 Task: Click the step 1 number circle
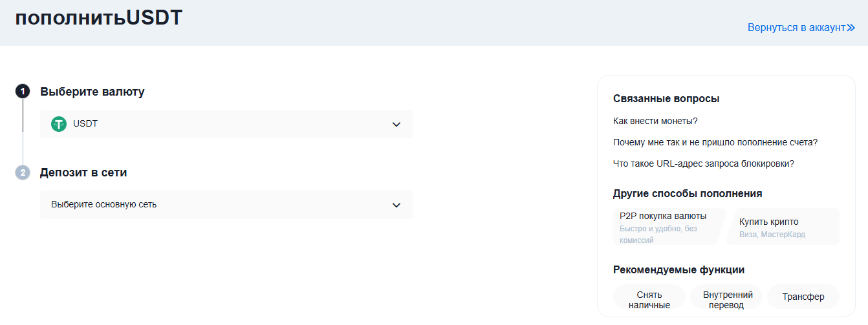point(23,92)
